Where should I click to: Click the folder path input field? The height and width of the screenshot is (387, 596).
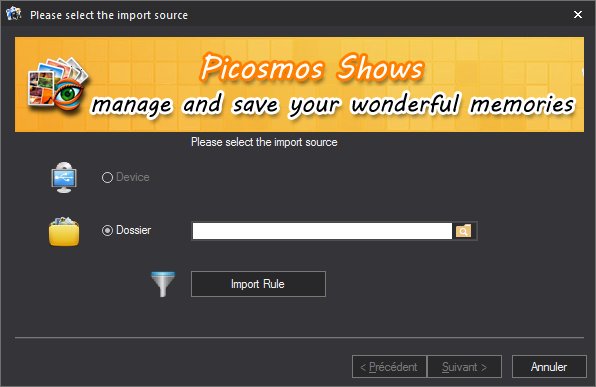(322, 231)
